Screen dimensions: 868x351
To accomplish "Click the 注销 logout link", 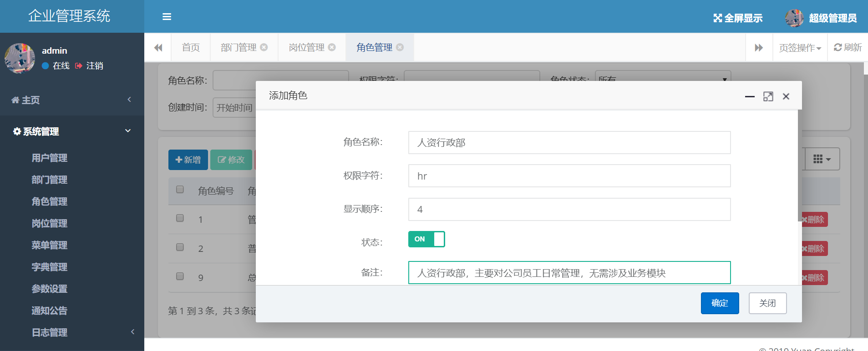I will (x=95, y=66).
